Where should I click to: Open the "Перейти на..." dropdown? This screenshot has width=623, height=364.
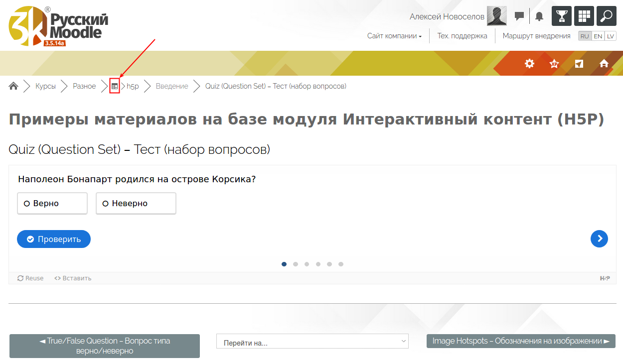(312, 342)
